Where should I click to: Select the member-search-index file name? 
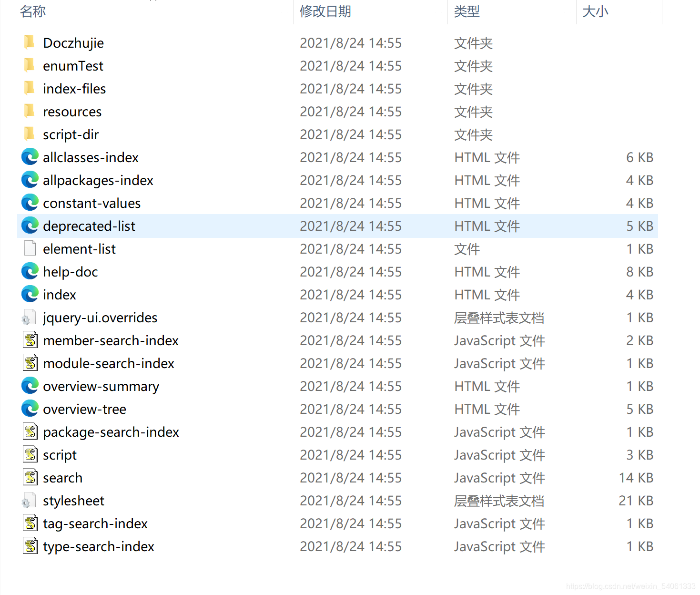111,340
